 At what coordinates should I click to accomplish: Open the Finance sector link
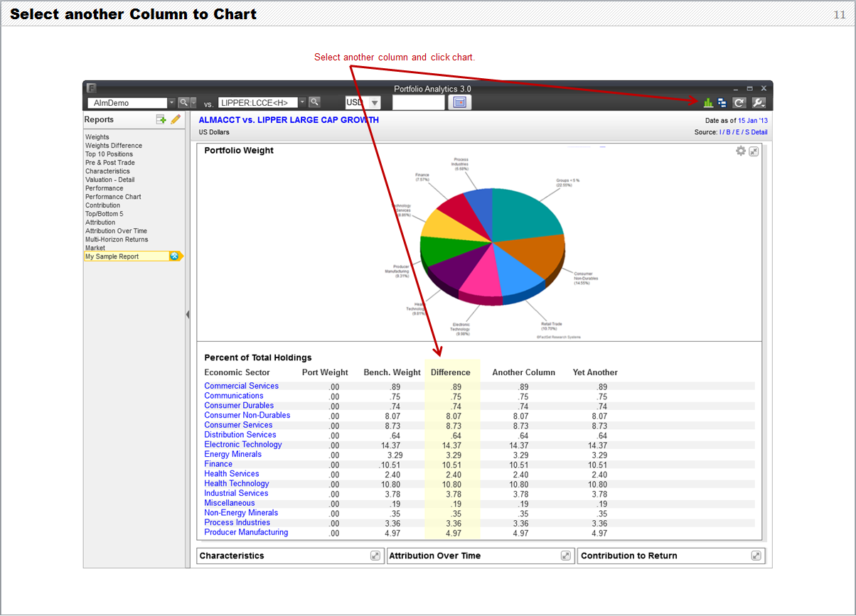click(218, 463)
